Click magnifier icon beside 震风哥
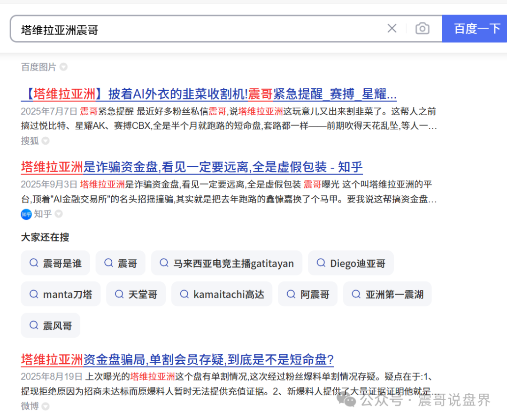The image size is (507, 420). point(34,325)
